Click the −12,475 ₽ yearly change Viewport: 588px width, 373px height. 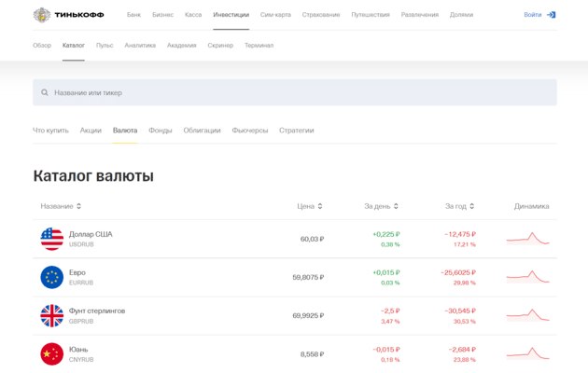click(460, 234)
